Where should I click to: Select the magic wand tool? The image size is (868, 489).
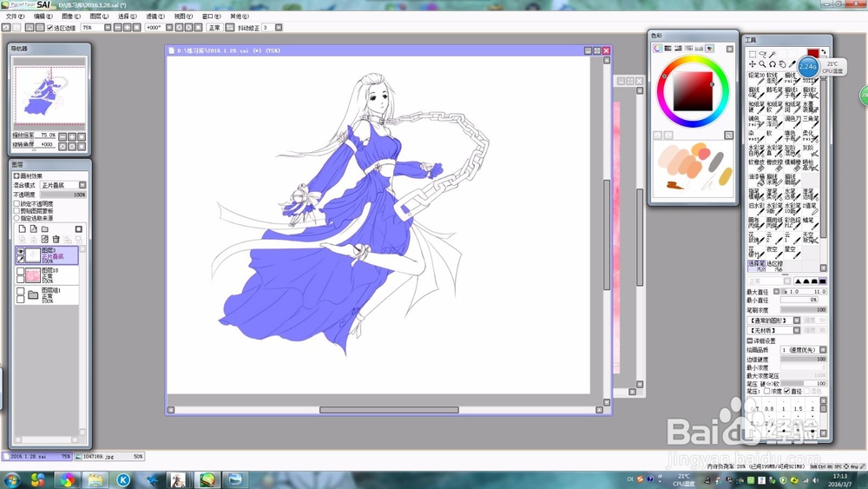coord(773,54)
